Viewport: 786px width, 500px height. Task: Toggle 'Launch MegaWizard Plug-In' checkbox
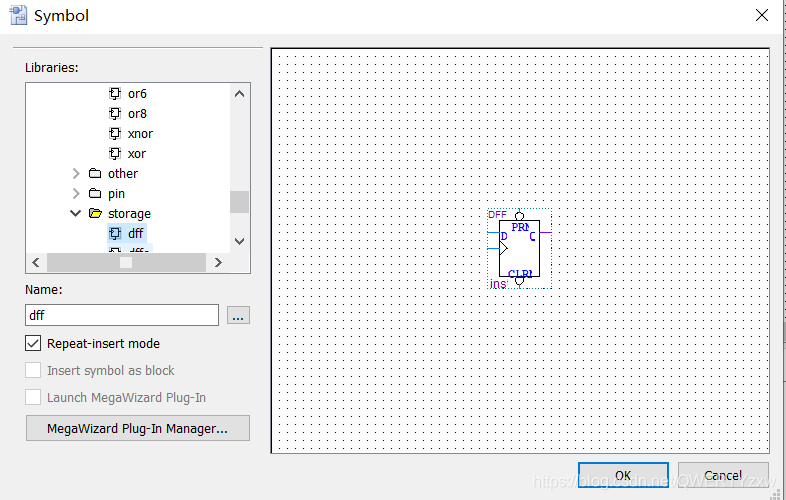click(x=33, y=398)
